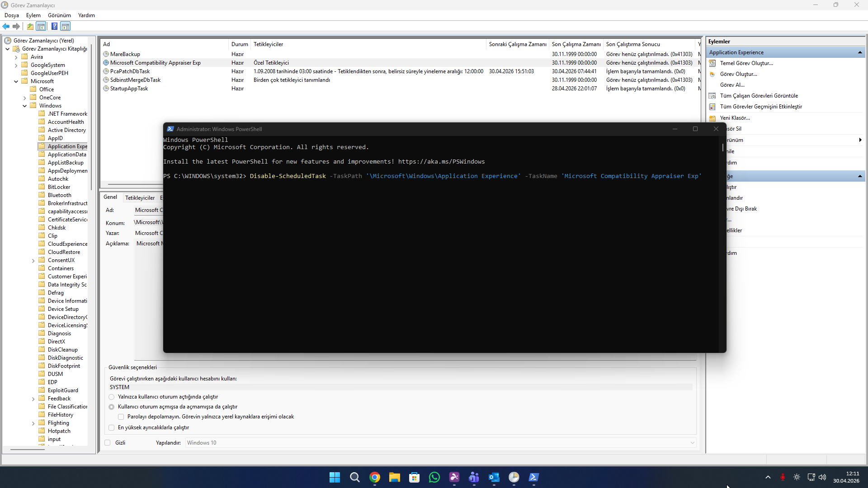Toggle the console tree pane toolbar icon
The width and height of the screenshot is (868, 488).
(x=41, y=26)
